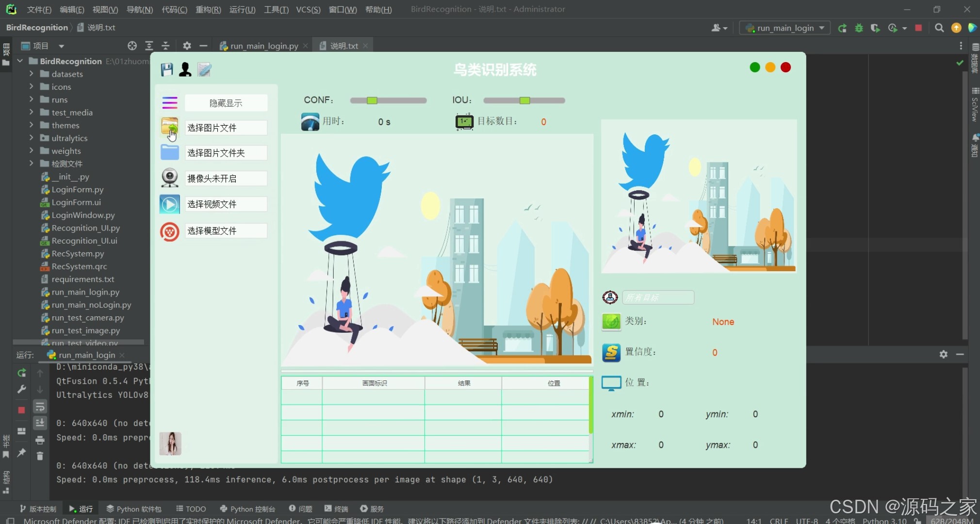This screenshot has height=524, width=980.
Task: Toggle the 隐藏显示 sidebar button
Action: [x=226, y=103]
